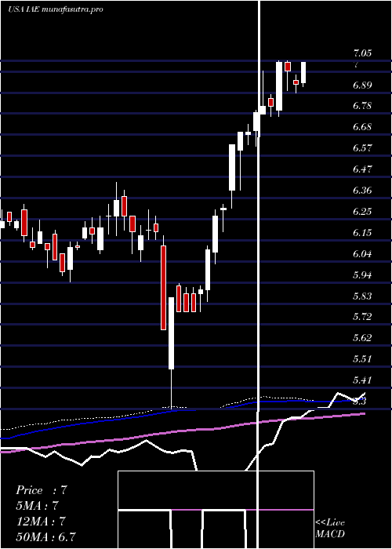Select the 6.25 price axis label
This screenshot has width=392, height=549.
[362, 212]
